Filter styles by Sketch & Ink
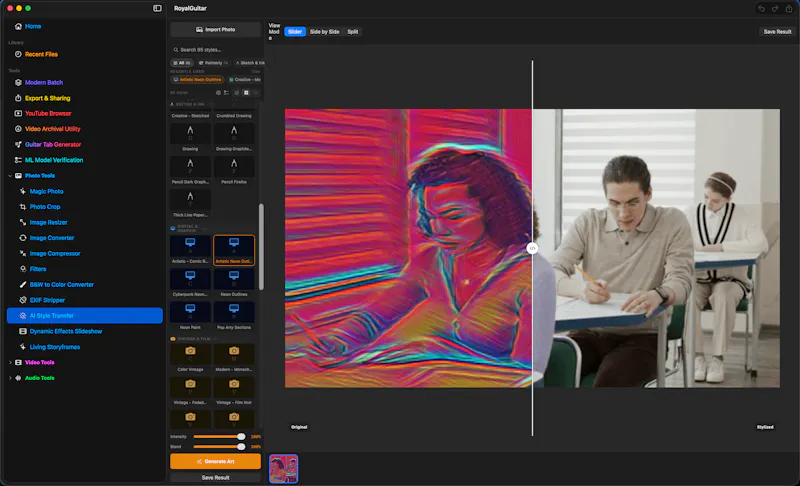 point(250,63)
